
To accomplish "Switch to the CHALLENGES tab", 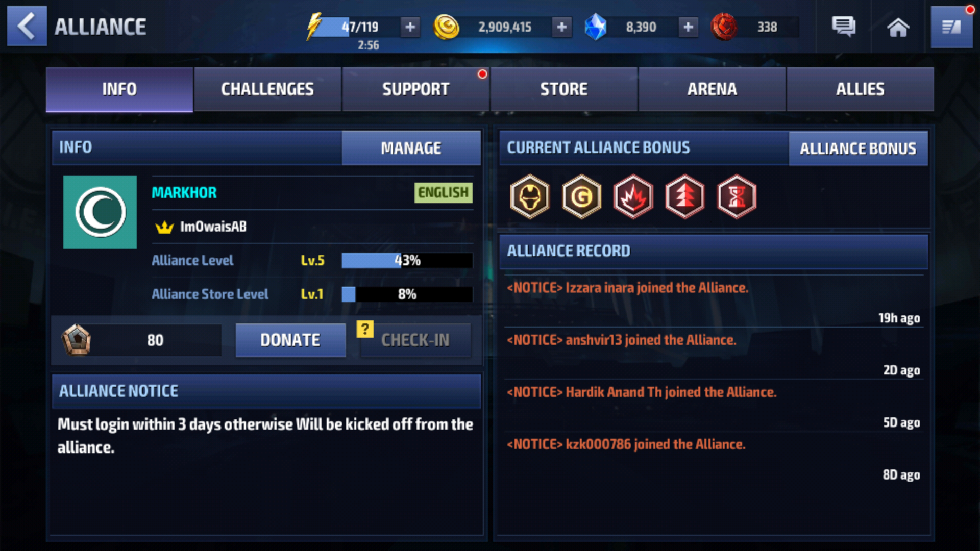I will tap(267, 89).
